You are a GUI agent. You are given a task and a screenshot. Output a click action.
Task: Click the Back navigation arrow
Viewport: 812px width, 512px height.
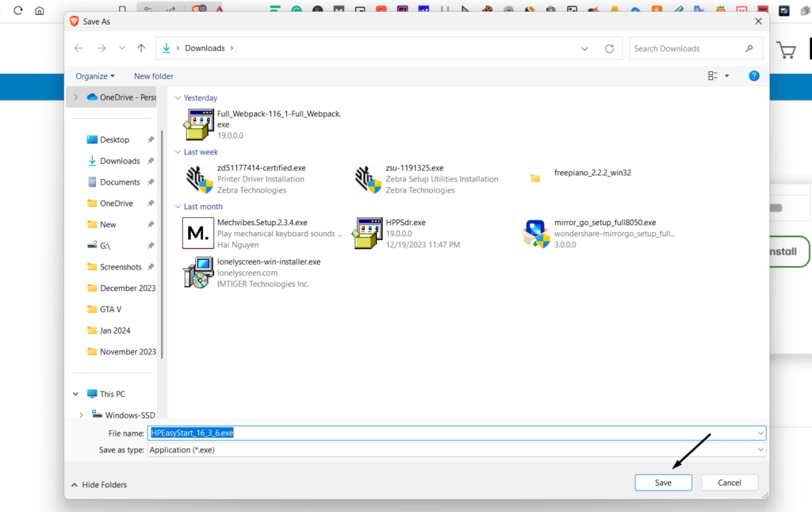point(79,48)
